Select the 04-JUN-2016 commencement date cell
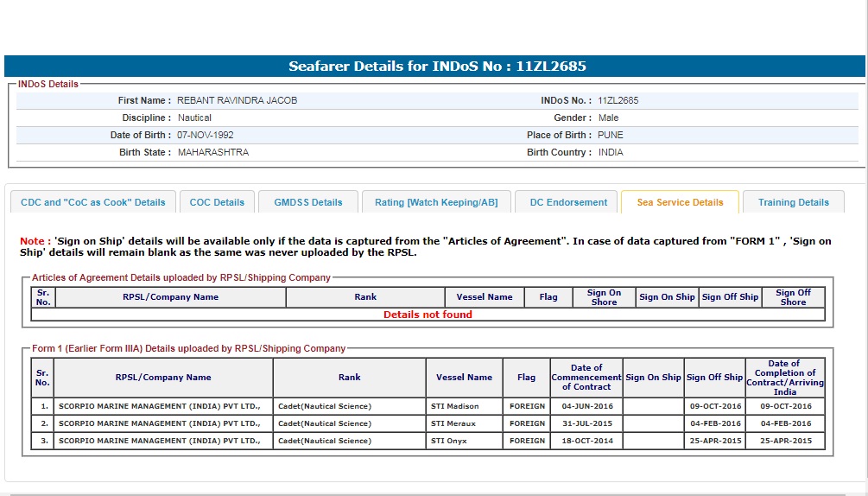This screenshot has width=868, height=496. 586,406
